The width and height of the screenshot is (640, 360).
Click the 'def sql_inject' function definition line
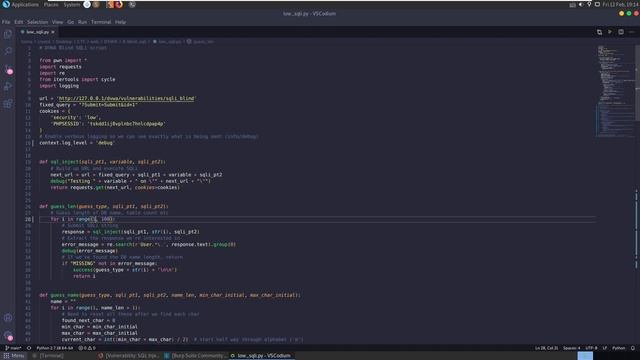(102, 162)
